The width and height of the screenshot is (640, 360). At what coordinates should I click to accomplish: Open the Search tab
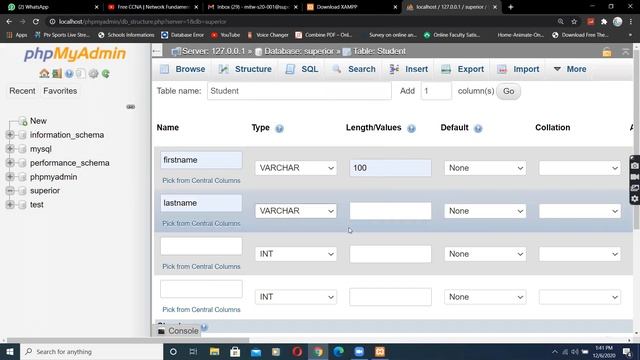point(354,69)
